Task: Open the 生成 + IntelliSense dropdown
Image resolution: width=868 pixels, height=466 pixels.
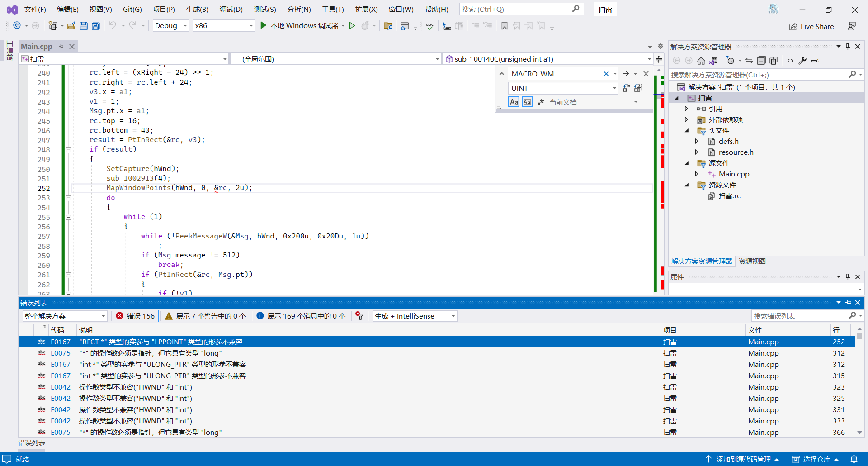Action: [415, 316]
